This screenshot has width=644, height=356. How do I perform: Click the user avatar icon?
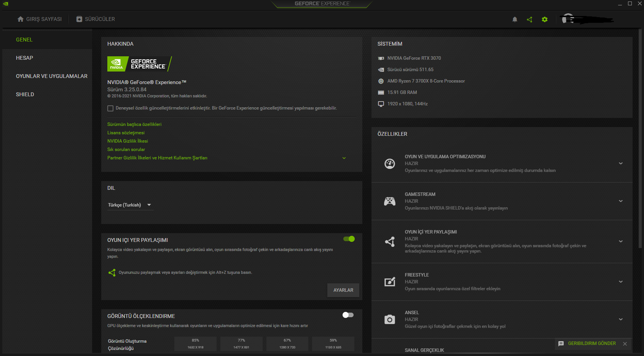click(568, 19)
